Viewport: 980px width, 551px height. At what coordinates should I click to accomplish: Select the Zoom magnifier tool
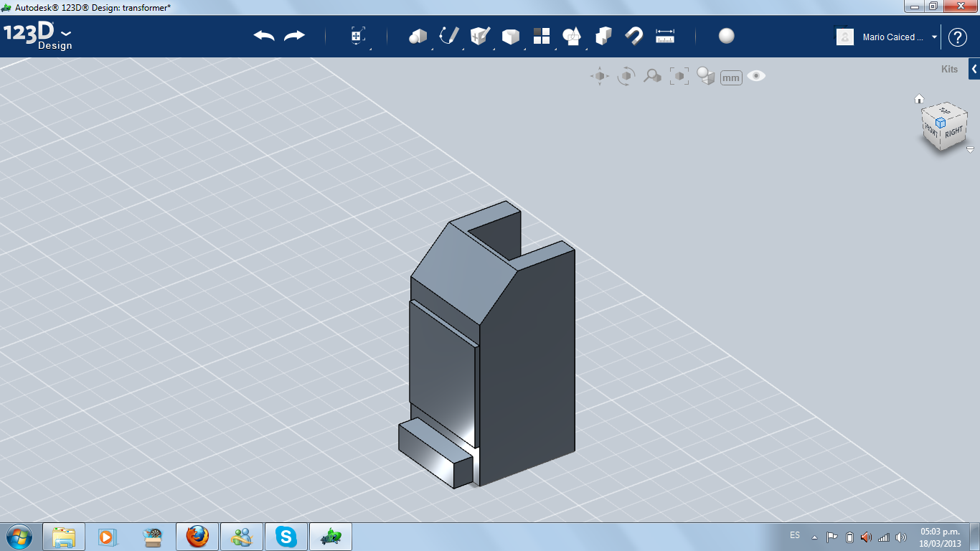coord(652,76)
